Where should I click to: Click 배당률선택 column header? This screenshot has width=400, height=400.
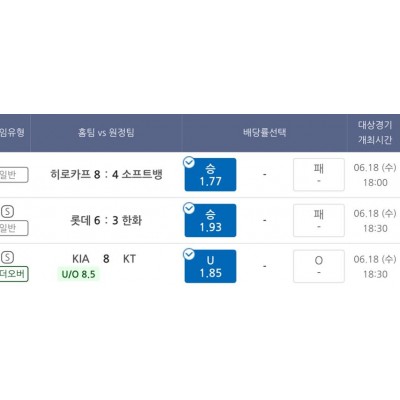click(x=265, y=133)
